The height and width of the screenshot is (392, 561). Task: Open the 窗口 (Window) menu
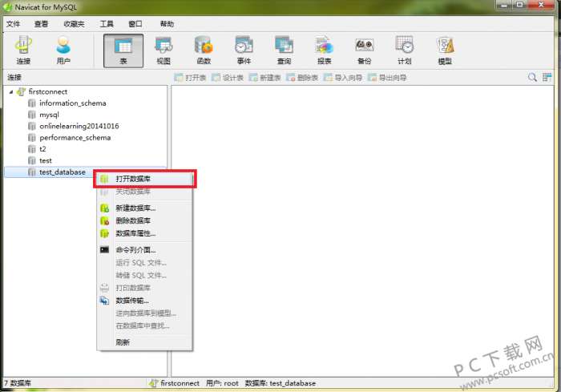(x=135, y=24)
